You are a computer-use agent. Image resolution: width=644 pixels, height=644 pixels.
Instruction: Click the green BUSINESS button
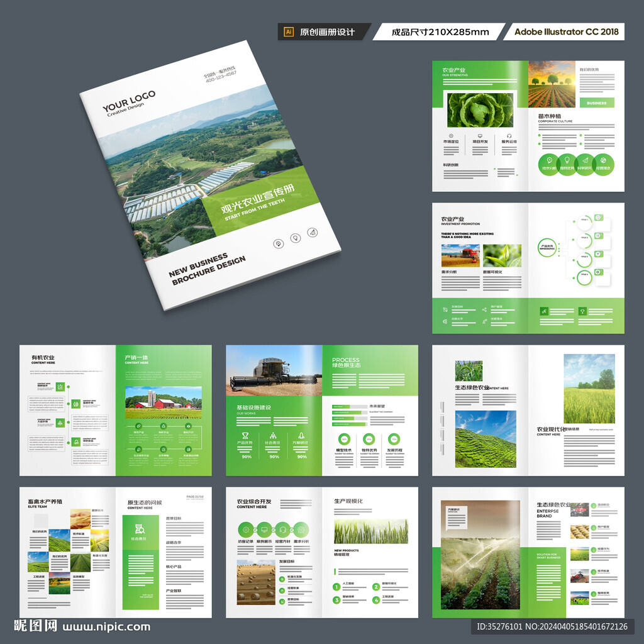[x=597, y=103]
